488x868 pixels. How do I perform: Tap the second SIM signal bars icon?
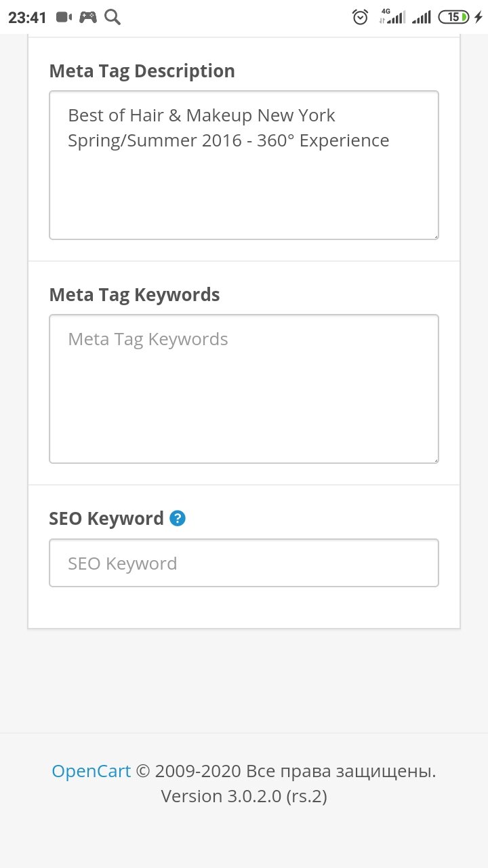[422, 18]
